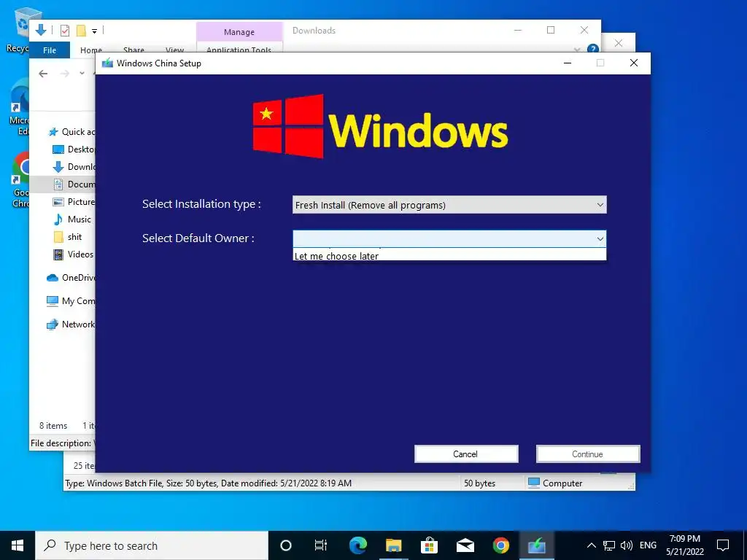Click the Forward arrow in Explorer
Image resolution: width=747 pixels, height=560 pixels.
click(65, 74)
